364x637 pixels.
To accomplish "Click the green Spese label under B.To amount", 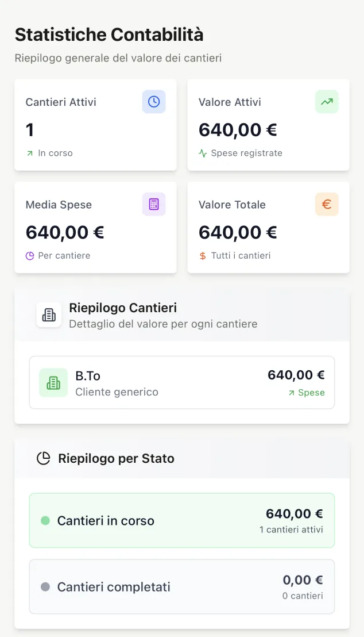I will pyautogui.click(x=311, y=393).
